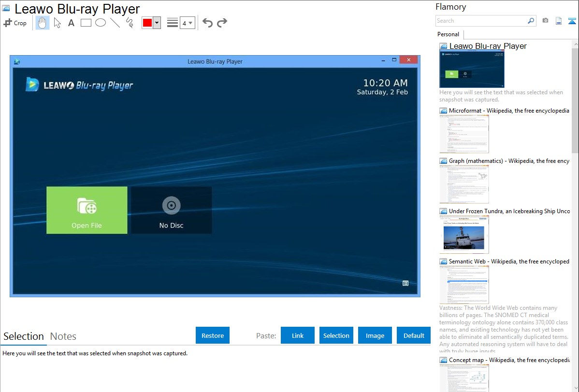Select the text annotation tool
Screen dimensions: 579x392
pos(71,23)
